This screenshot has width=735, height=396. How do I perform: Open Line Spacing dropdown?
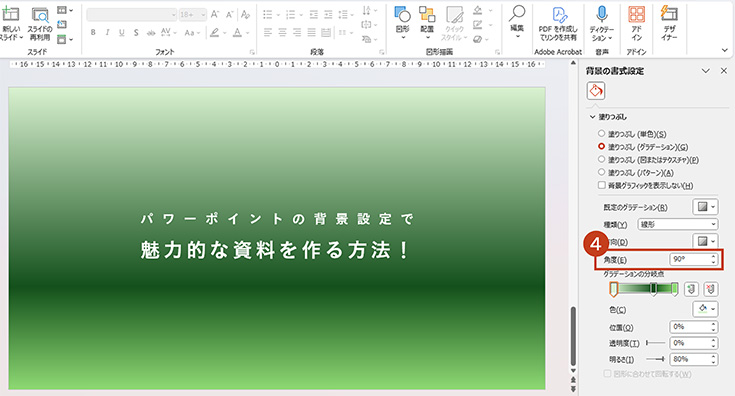tap(345, 15)
